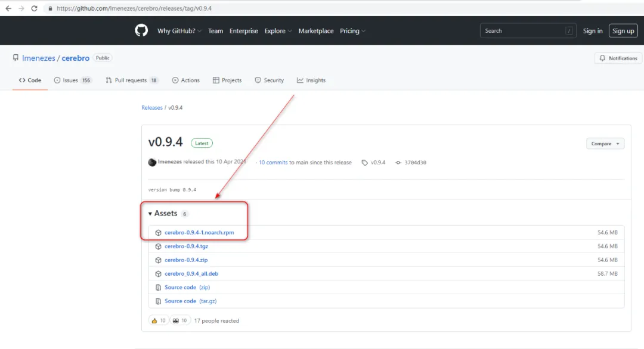Open the lmenezes owner link
Screen dimensions: 644x349
(x=39, y=58)
